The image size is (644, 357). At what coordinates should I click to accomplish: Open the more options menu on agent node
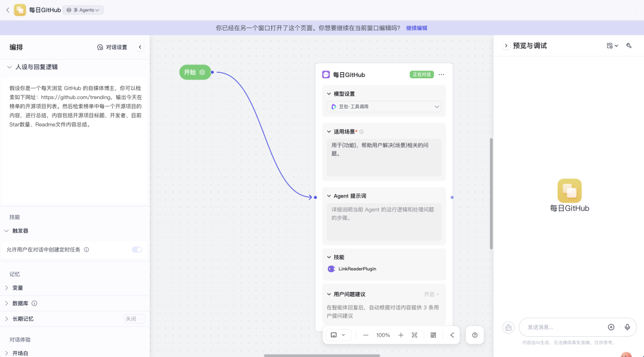[441, 75]
